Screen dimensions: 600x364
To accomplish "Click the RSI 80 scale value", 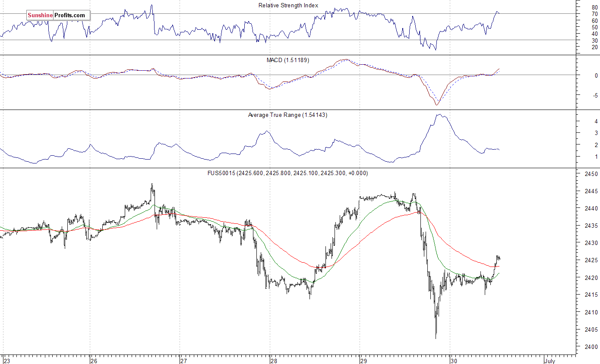I will point(595,7).
